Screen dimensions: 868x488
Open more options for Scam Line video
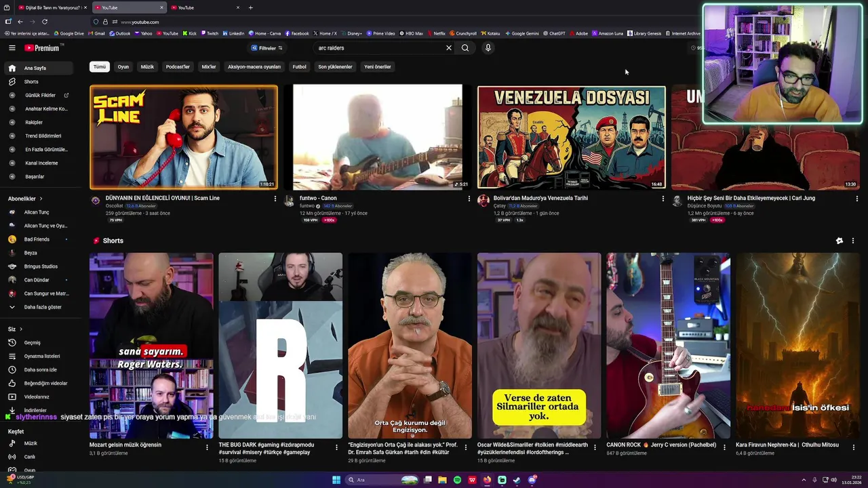coord(275,199)
